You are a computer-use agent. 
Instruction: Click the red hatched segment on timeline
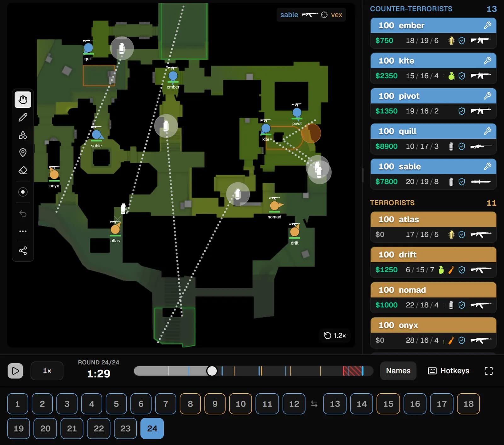pos(352,371)
